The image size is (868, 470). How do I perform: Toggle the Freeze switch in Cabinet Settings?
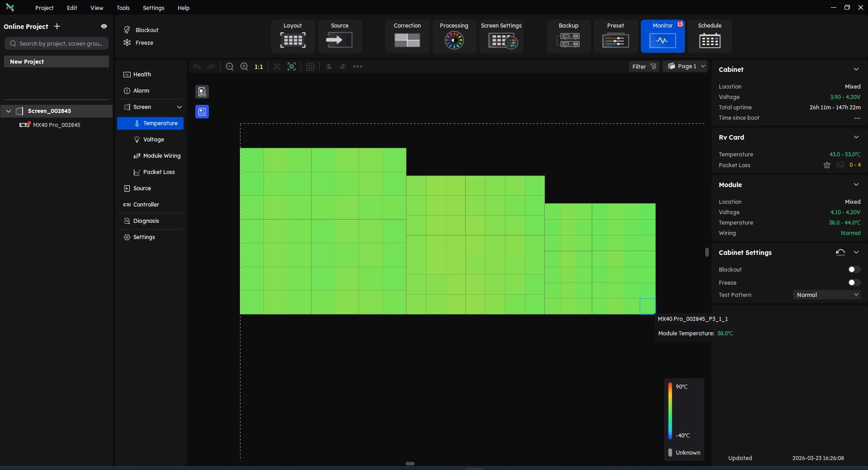pos(854,283)
